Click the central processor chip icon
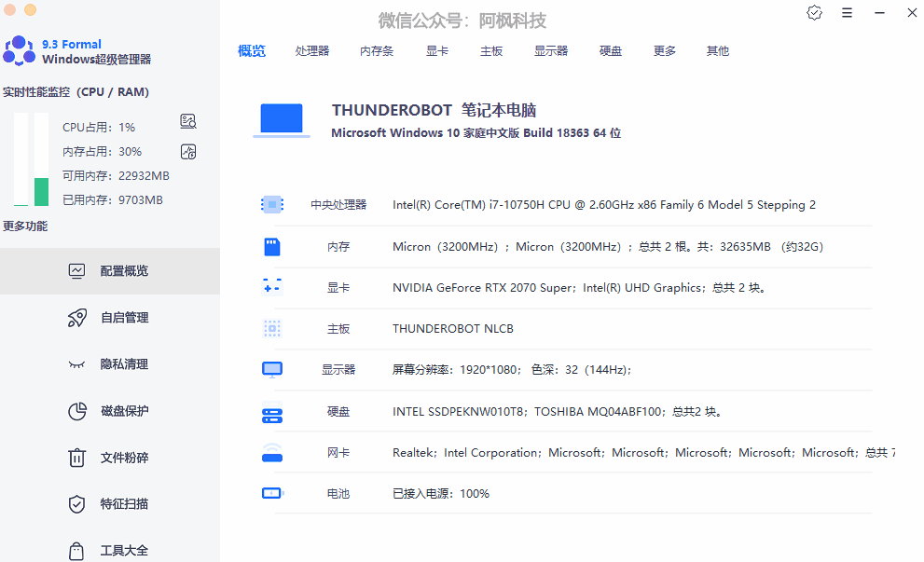Image resolution: width=924 pixels, height=562 pixels. [x=271, y=205]
